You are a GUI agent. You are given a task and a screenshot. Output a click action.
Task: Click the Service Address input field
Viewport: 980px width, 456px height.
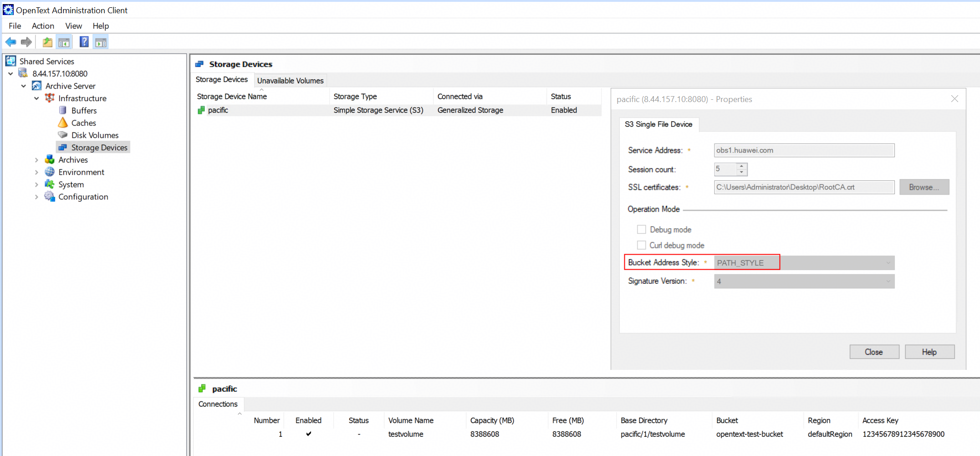click(804, 150)
